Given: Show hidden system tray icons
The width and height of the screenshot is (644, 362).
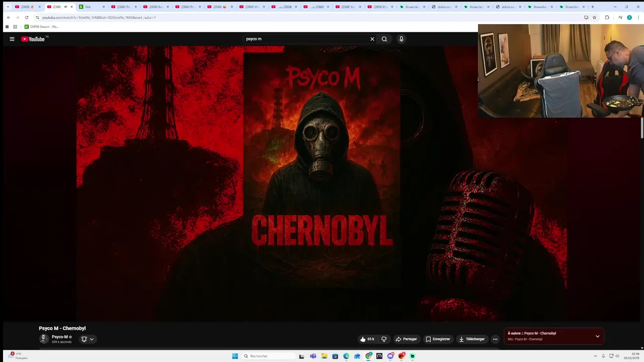Looking at the screenshot, I should click(595, 356).
